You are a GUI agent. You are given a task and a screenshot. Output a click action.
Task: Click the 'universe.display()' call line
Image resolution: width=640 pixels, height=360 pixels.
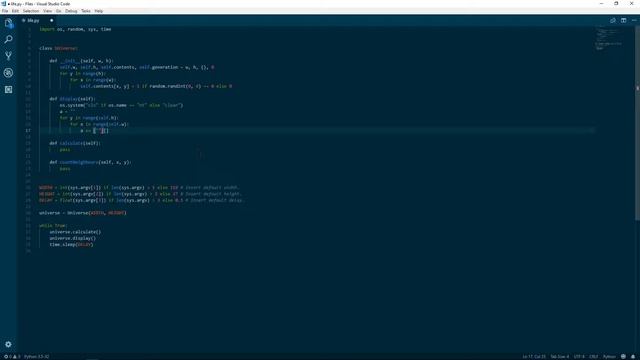pos(73,238)
